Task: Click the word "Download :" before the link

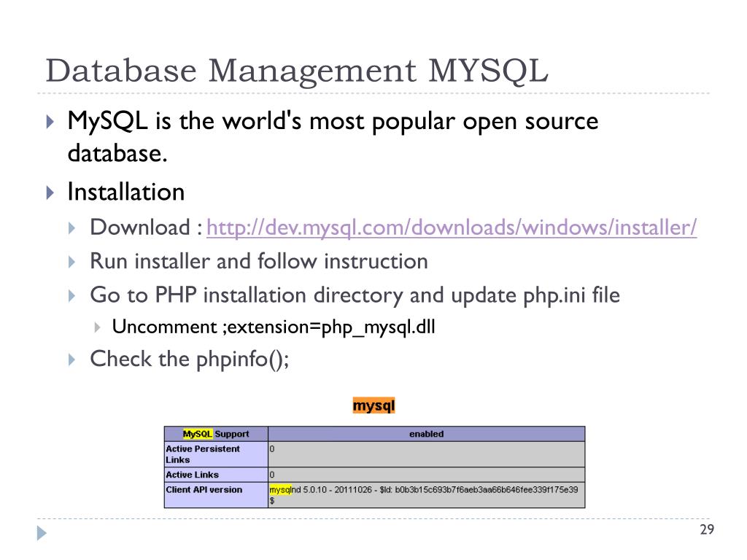Action: tap(146, 227)
